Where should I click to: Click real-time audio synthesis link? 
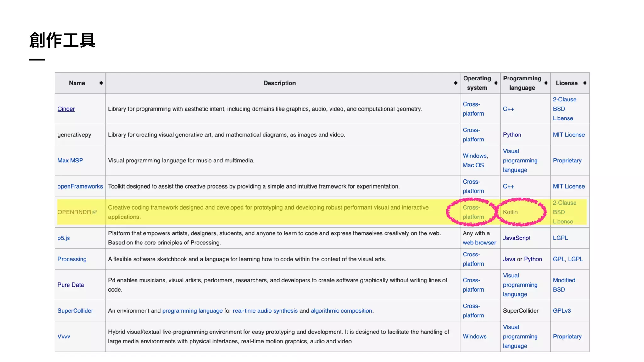click(x=265, y=310)
